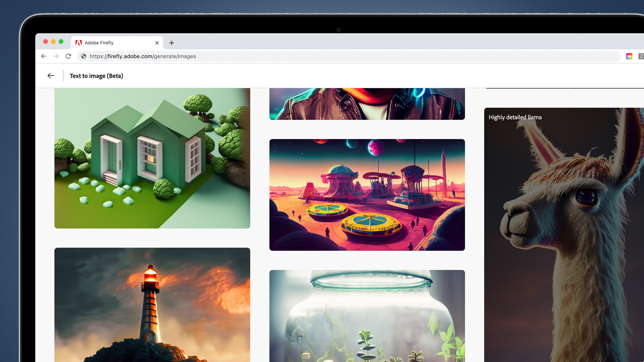Toggle the green minimize window button
Screen dimensions: 644x362
pos(61,42)
